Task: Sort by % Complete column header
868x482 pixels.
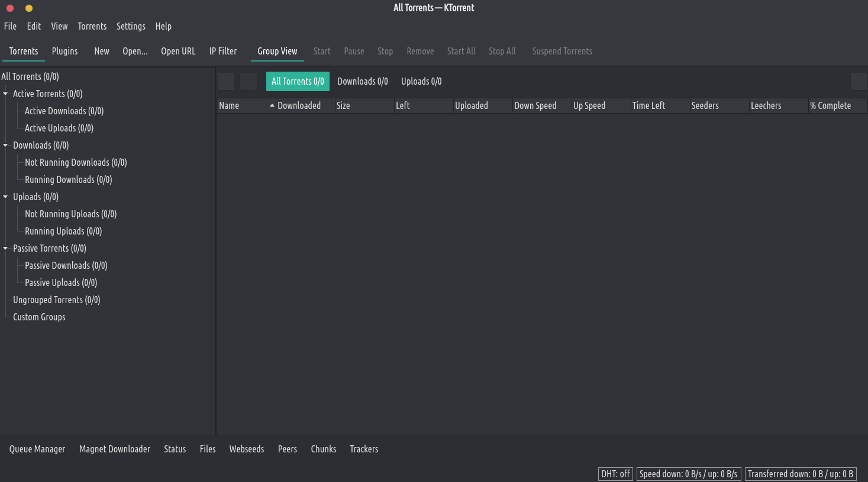Action: coord(838,105)
